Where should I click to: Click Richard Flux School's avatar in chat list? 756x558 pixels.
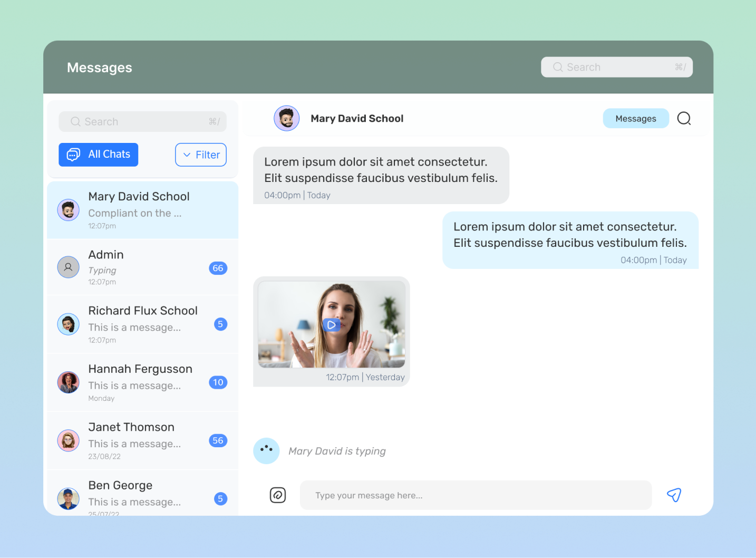[69, 324]
